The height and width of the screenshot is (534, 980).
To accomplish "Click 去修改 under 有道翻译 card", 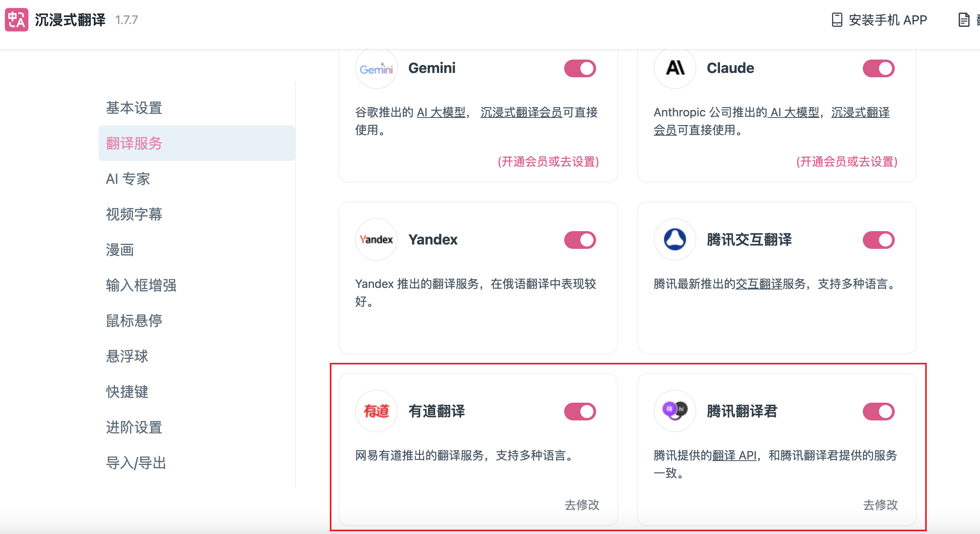I will [x=582, y=505].
